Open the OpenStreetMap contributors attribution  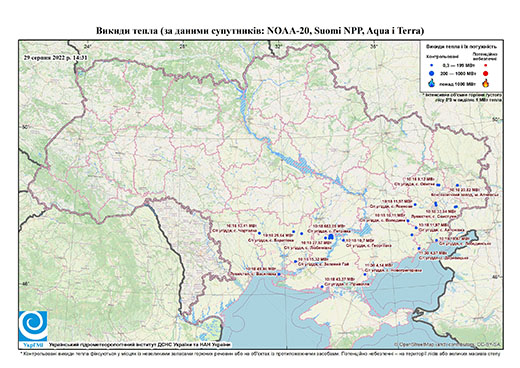coord(447,344)
